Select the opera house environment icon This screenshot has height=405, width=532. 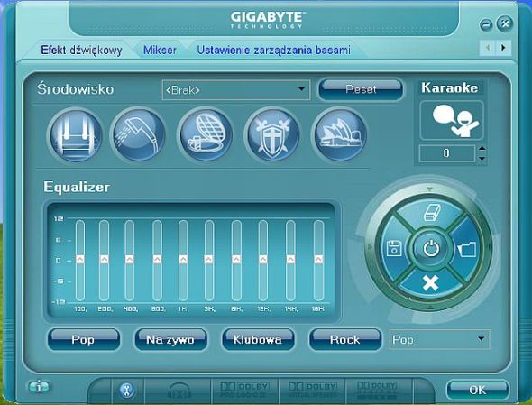point(340,135)
